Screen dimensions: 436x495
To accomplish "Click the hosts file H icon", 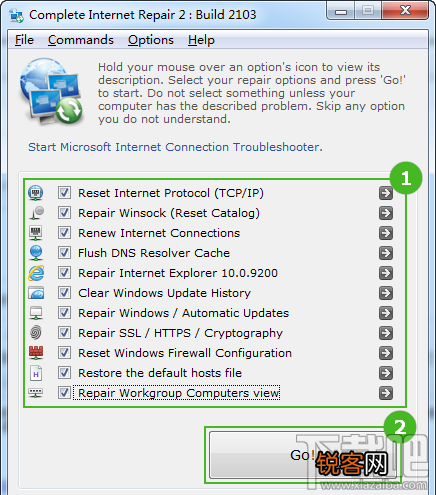I will coord(36,373).
